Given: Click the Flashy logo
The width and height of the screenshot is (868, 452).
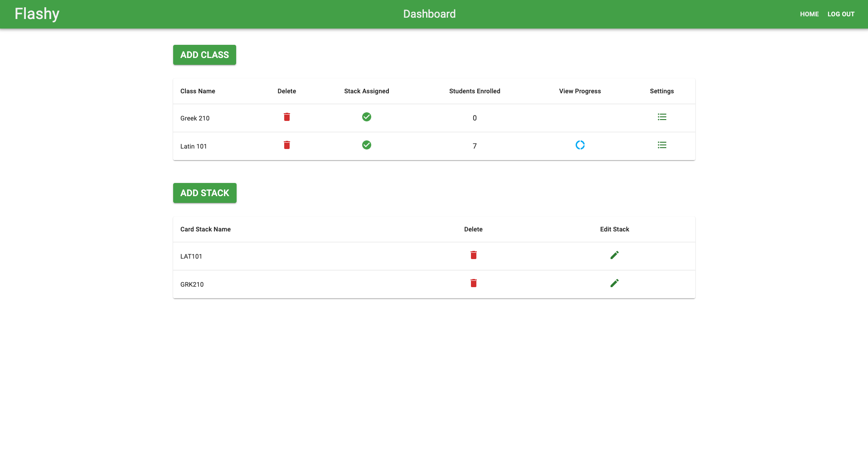Looking at the screenshot, I should (x=37, y=14).
